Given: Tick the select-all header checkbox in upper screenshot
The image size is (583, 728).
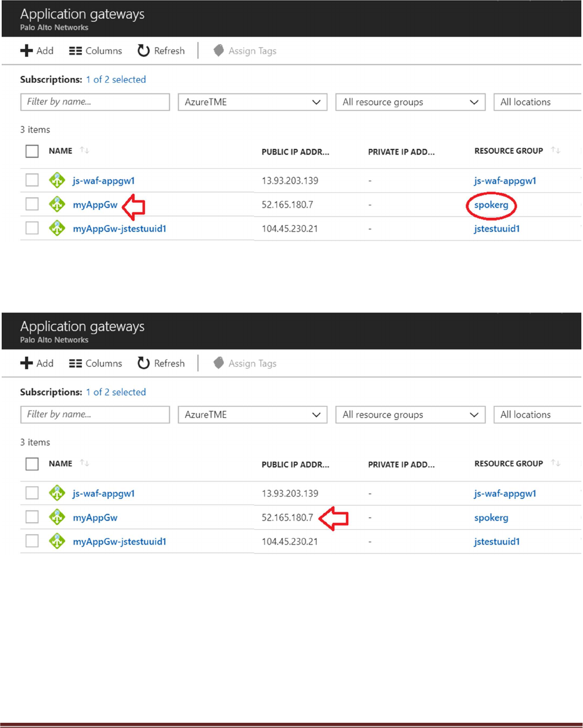Looking at the screenshot, I should [x=32, y=151].
